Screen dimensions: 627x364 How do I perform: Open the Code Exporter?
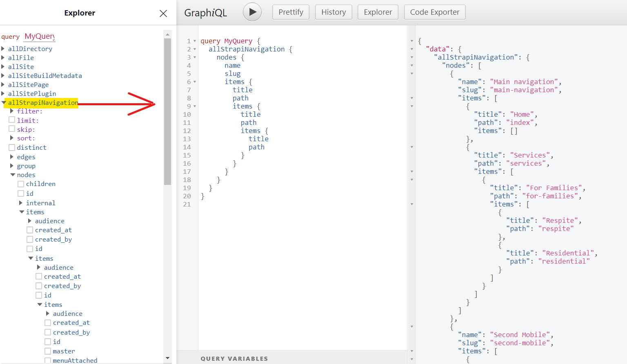435,12
